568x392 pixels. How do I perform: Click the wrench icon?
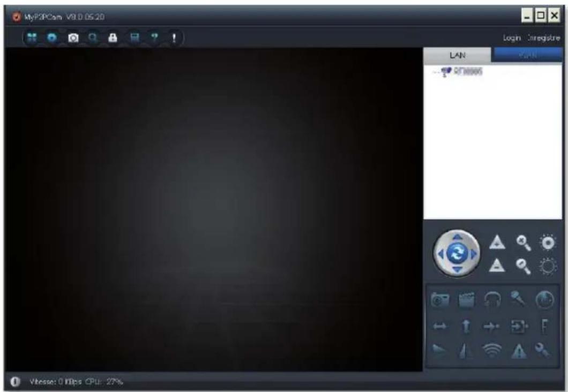(542, 350)
